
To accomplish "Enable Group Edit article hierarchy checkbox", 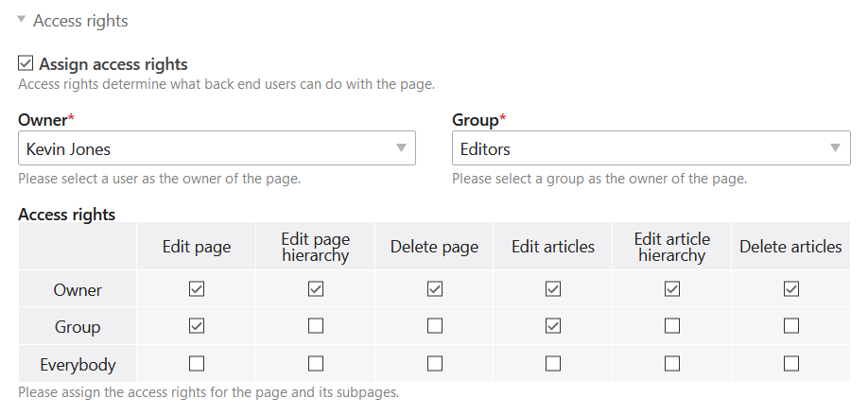I will 672,326.
